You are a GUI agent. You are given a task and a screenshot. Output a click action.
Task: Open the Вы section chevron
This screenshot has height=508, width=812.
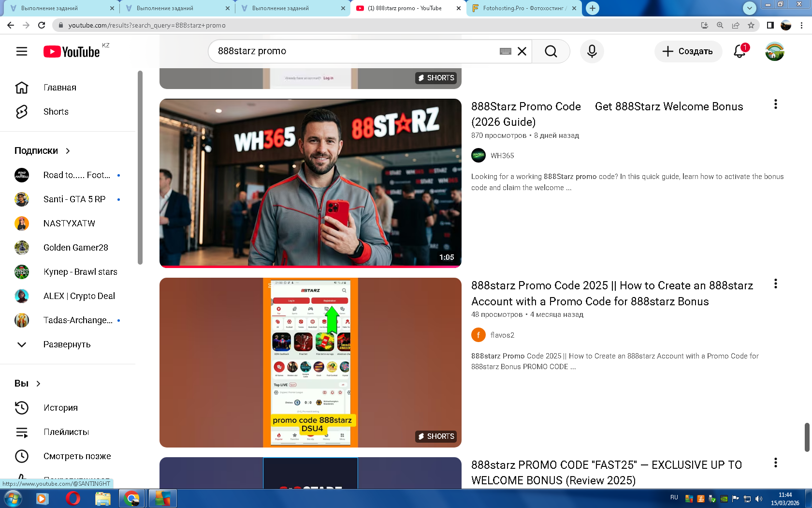click(x=38, y=384)
